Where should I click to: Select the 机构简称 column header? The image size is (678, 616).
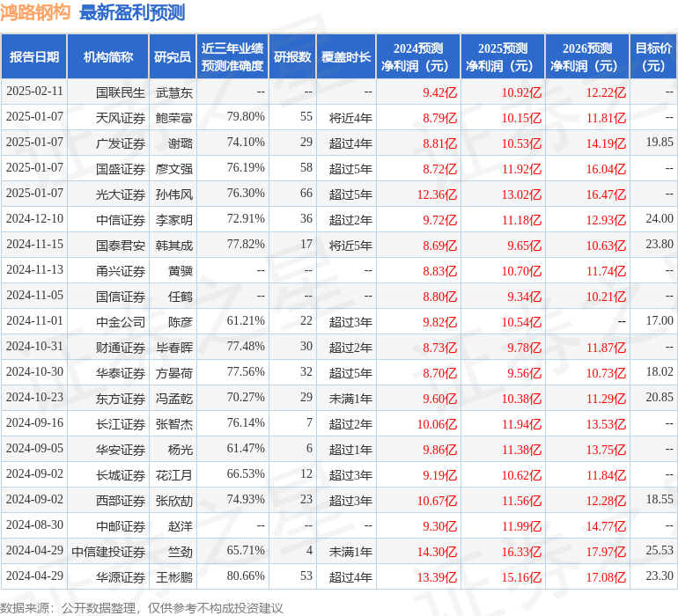108,56
